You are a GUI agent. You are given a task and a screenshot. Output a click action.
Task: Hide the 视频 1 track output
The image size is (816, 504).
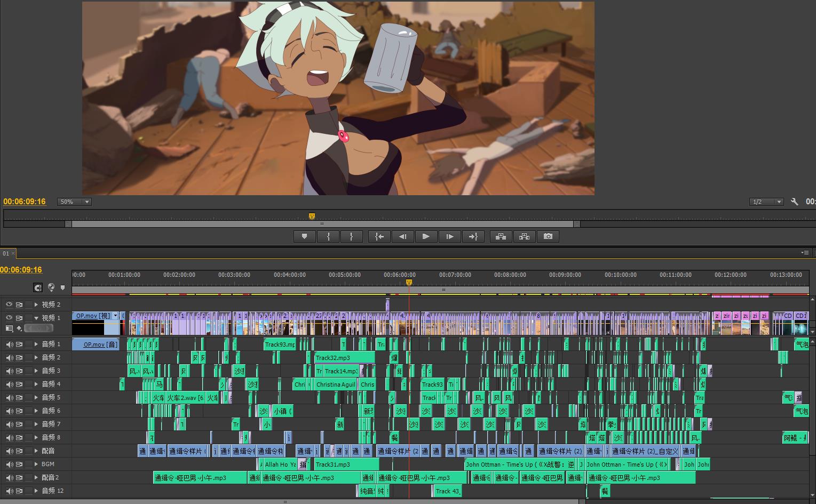9,318
